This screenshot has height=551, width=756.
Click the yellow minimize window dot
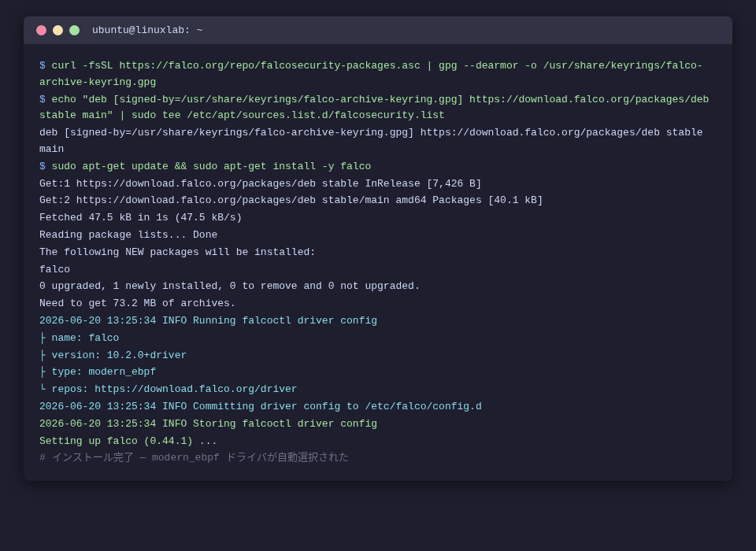[57, 31]
